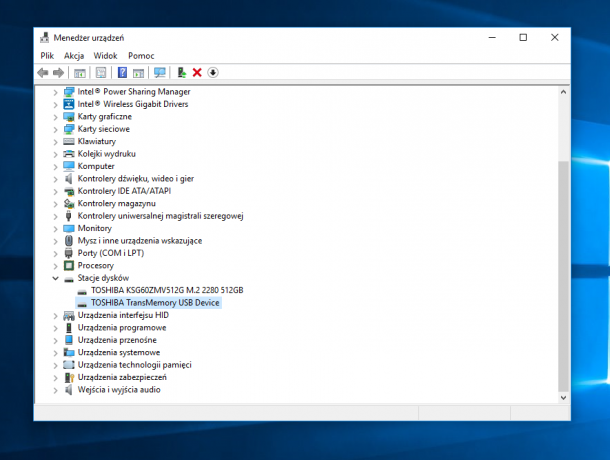
Task: Click the Procesory chip icon
Action: 69,266
